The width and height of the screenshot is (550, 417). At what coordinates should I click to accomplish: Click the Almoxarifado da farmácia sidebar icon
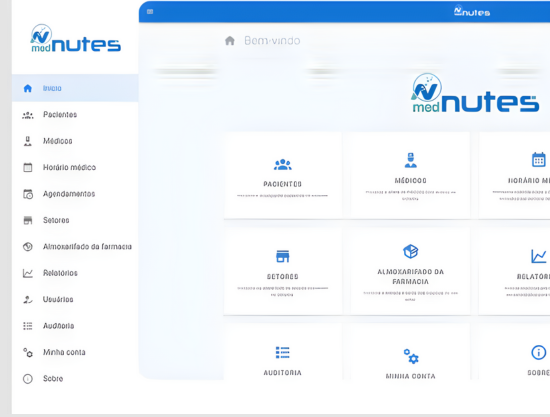(28, 247)
